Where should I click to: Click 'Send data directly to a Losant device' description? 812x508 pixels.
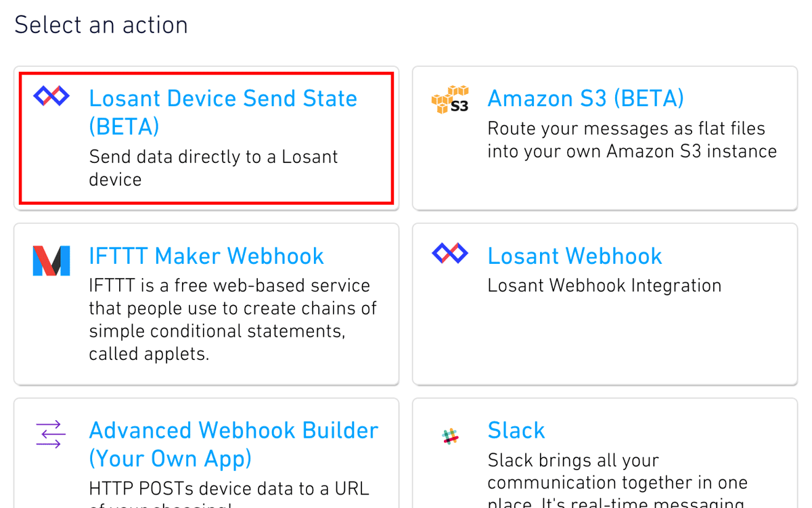tap(213, 168)
